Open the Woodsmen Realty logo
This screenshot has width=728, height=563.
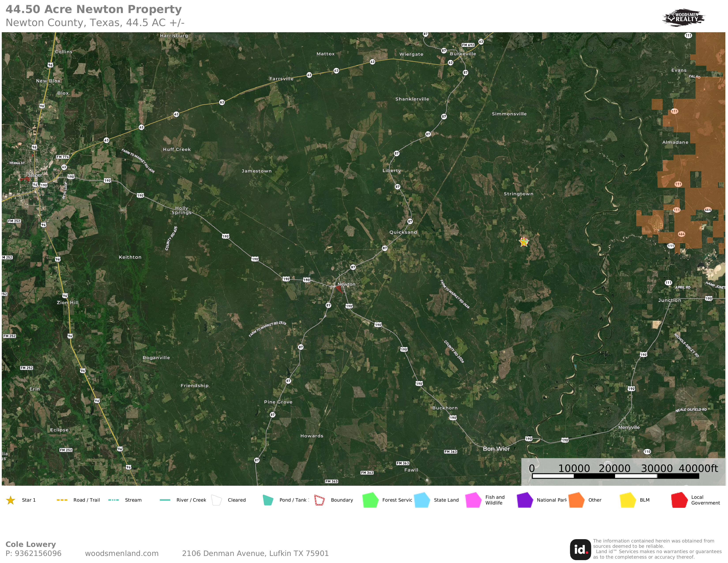click(x=684, y=17)
